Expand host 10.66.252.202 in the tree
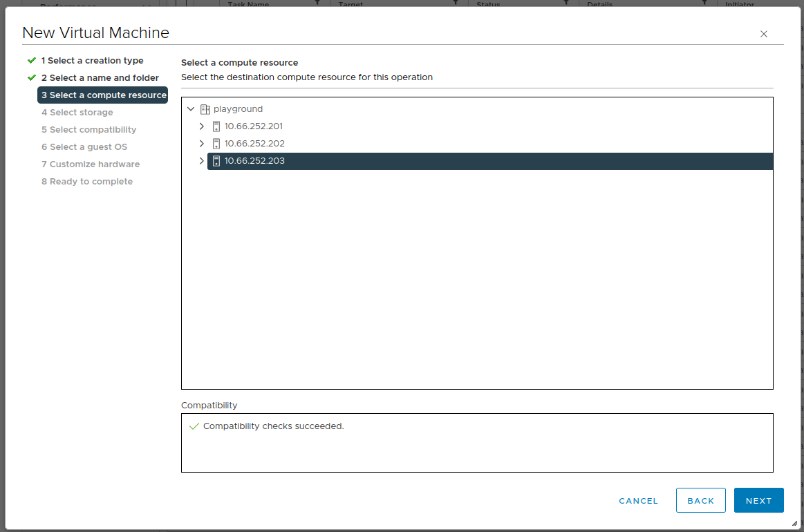Viewport: 804px width, 532px height. pyautogui.click(x=202, y=144)
